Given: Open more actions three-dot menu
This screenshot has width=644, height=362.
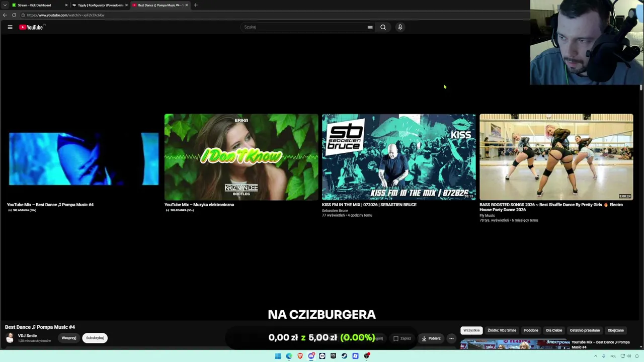Looking at the screenshot, I should click(x=451, y=338).
